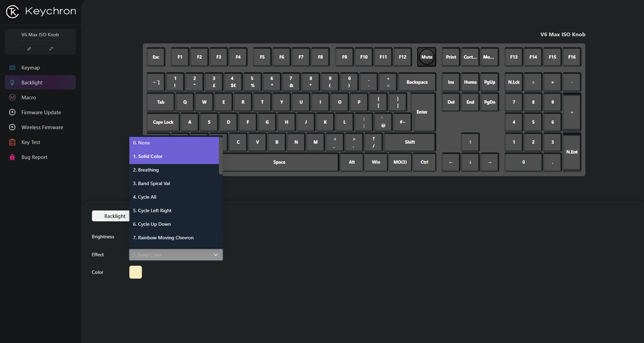644x343 pixels.
Task: Open the backlight Color swatch
Action: (135, 272)
